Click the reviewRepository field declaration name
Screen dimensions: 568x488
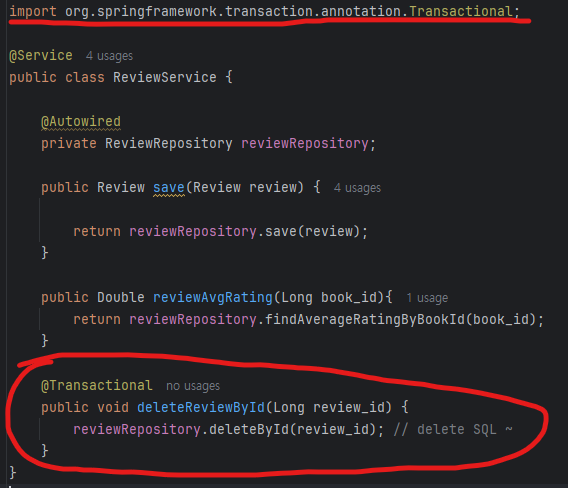(305, 144)
